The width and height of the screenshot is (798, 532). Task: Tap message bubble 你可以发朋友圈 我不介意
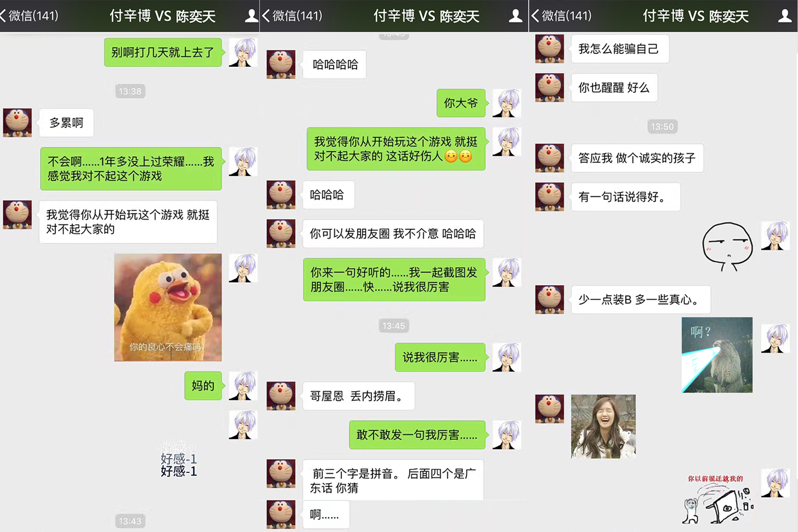[x=393, y=234]
